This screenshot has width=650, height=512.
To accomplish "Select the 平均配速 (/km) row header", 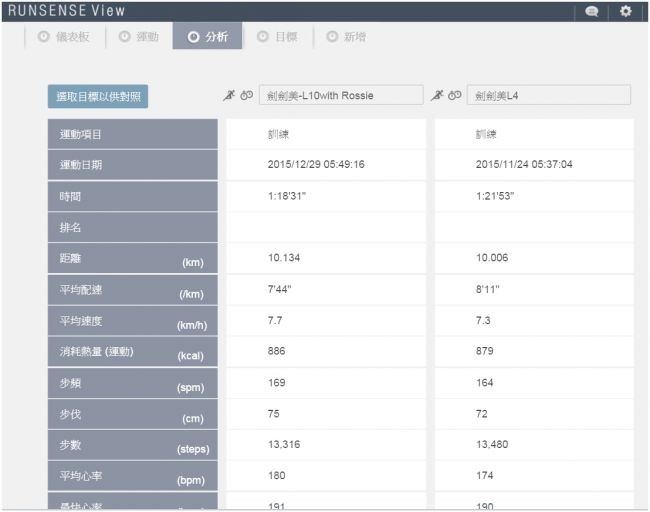I will click(x=133, y=290).
